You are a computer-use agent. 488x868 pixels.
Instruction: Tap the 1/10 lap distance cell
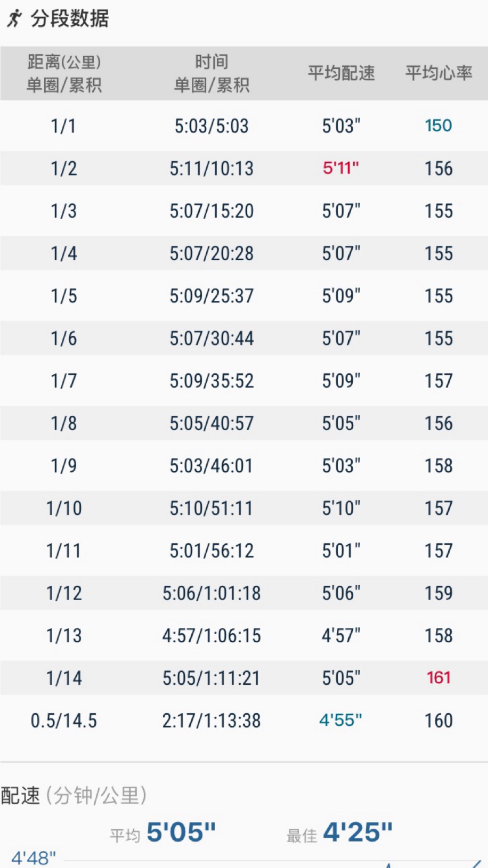click(x=64, y=508)
